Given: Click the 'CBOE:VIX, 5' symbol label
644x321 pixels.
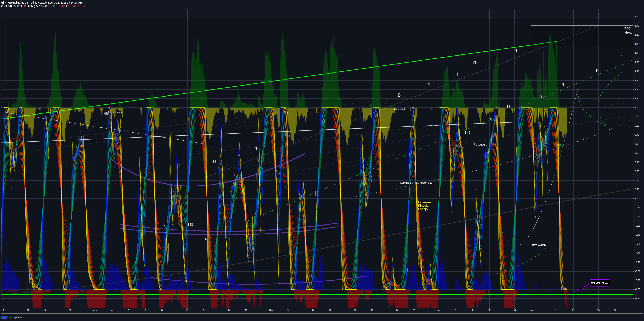Looking at the screenshot, I should [8, 6].
